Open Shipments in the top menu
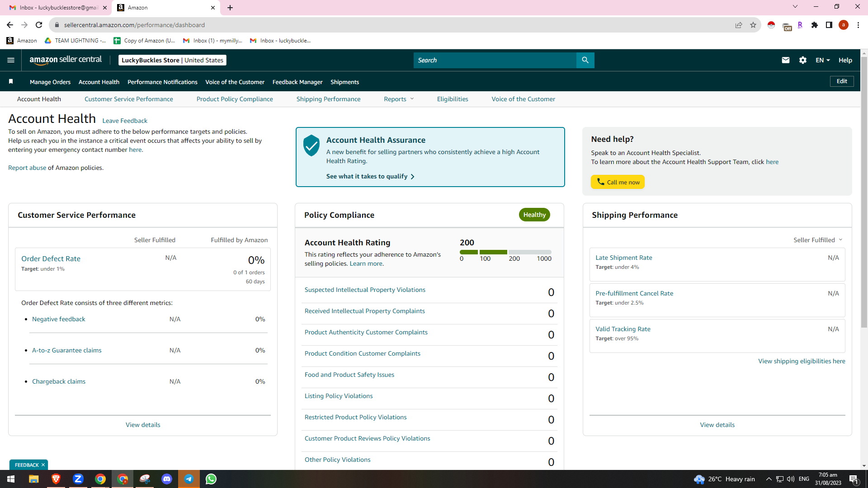 click(344, 82)
